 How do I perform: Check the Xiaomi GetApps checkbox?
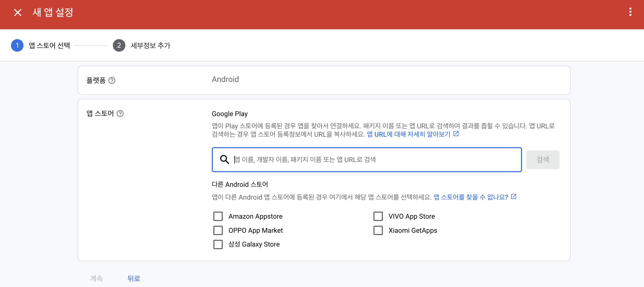tap(378, 230)
